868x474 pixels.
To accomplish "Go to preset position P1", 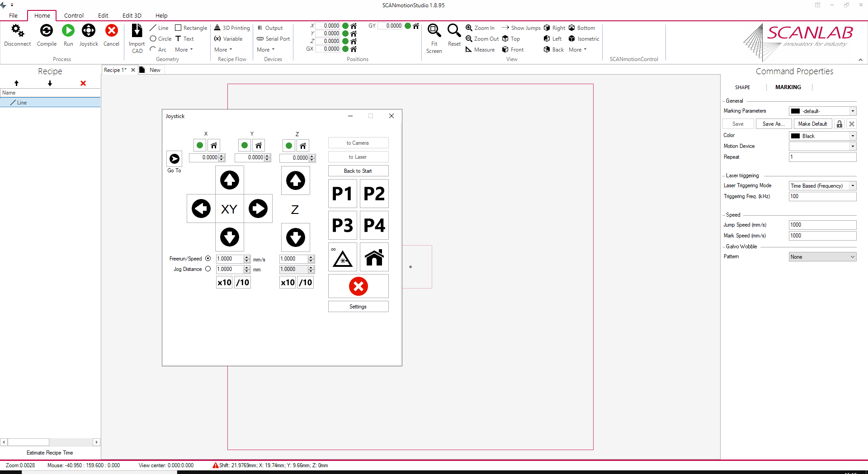I will click(x=342, y=194).
